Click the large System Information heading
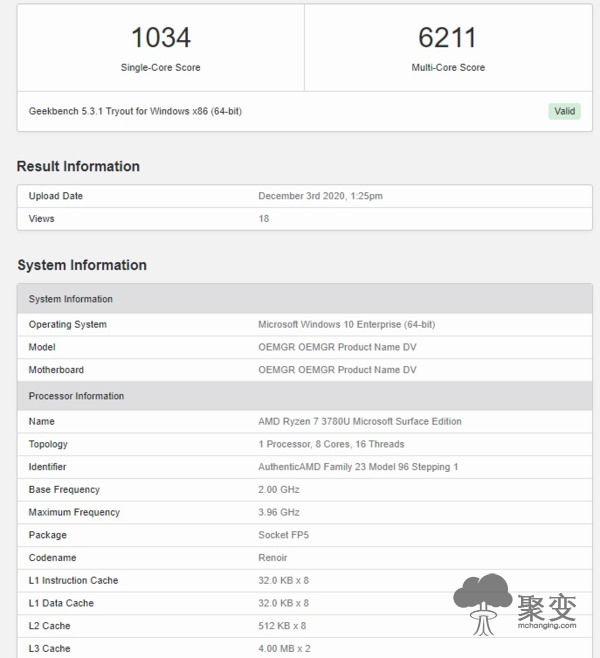This screenshot has width=600, height=658. click(x=82, y=265)
